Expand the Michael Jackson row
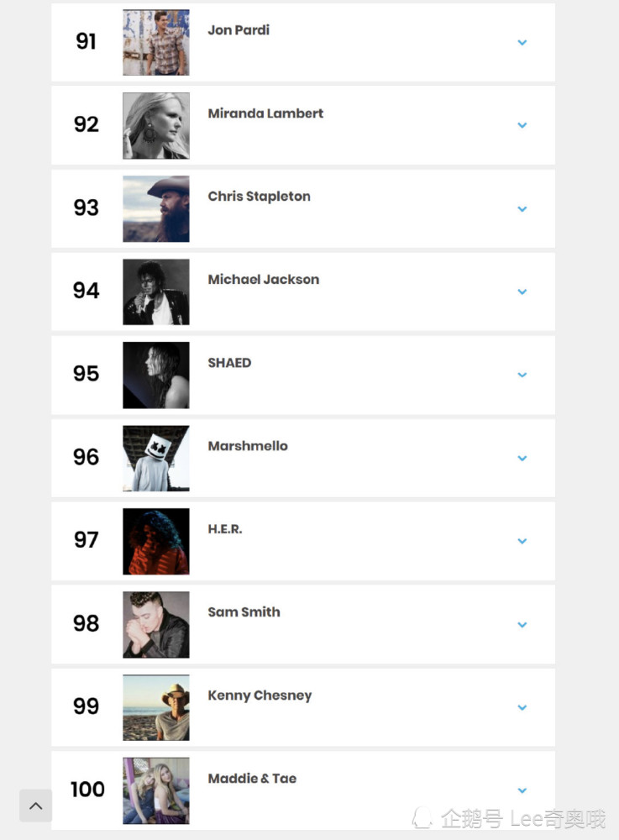The image size is (619, 840). [522, 291]
